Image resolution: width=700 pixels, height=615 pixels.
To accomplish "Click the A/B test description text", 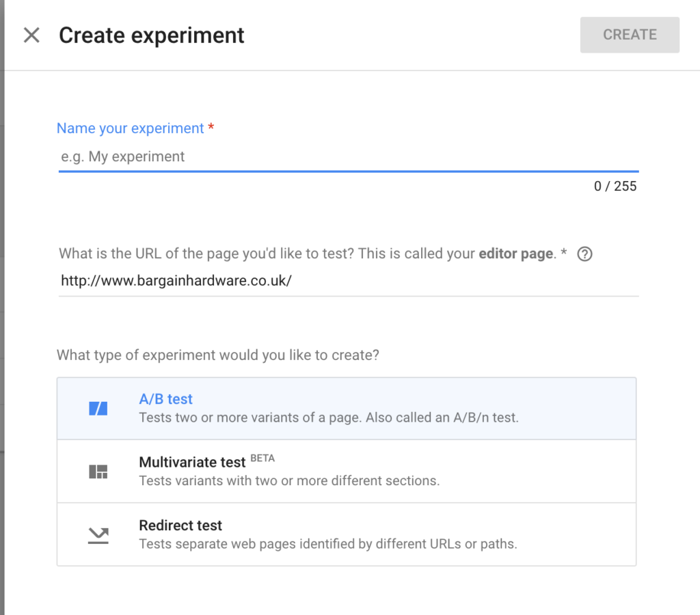I will click(x=328, y=418).
